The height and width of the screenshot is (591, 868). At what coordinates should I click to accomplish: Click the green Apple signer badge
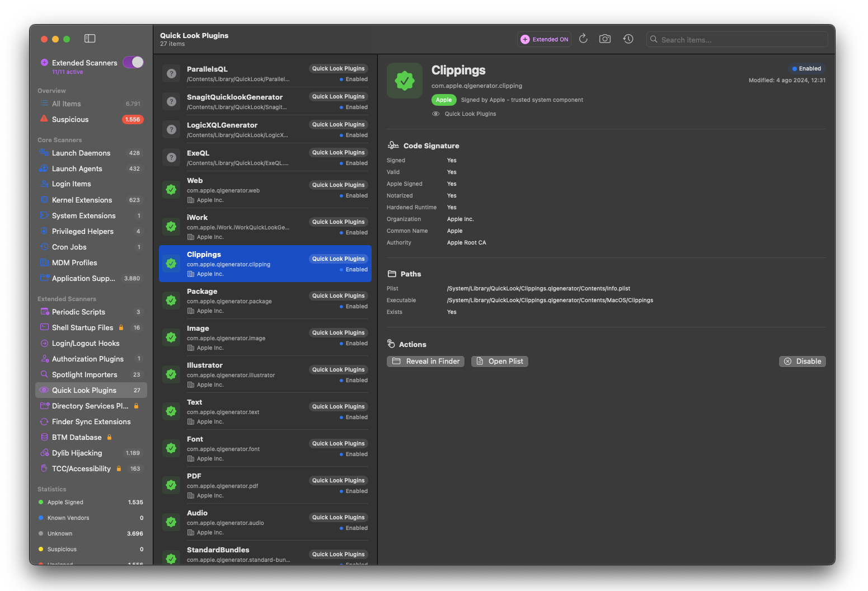444,100
